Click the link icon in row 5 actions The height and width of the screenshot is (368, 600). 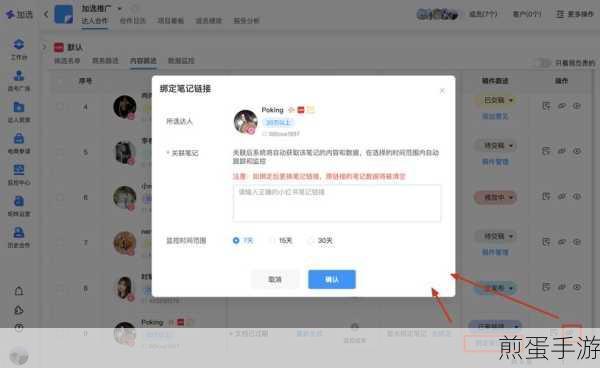click(x=562, y=151)
